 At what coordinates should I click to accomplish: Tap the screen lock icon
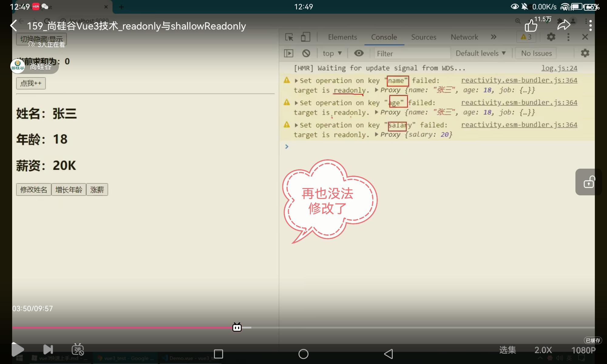589,182
